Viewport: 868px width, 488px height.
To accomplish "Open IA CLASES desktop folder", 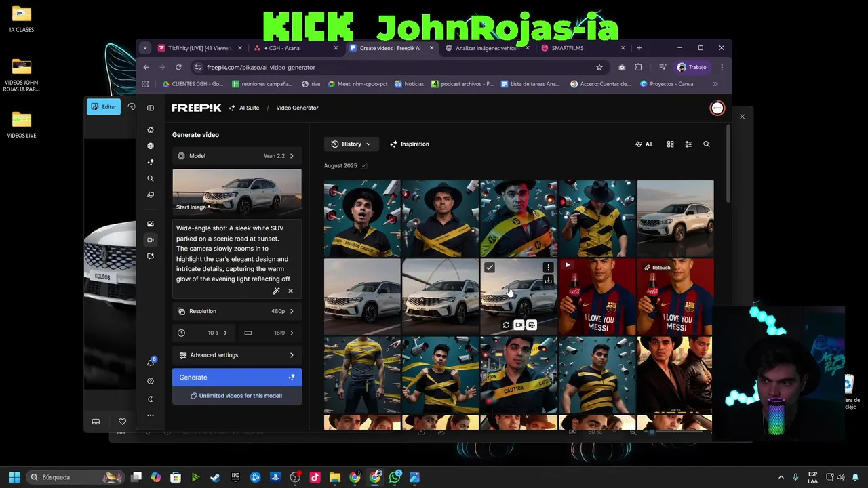I will [x=22, y=19].
